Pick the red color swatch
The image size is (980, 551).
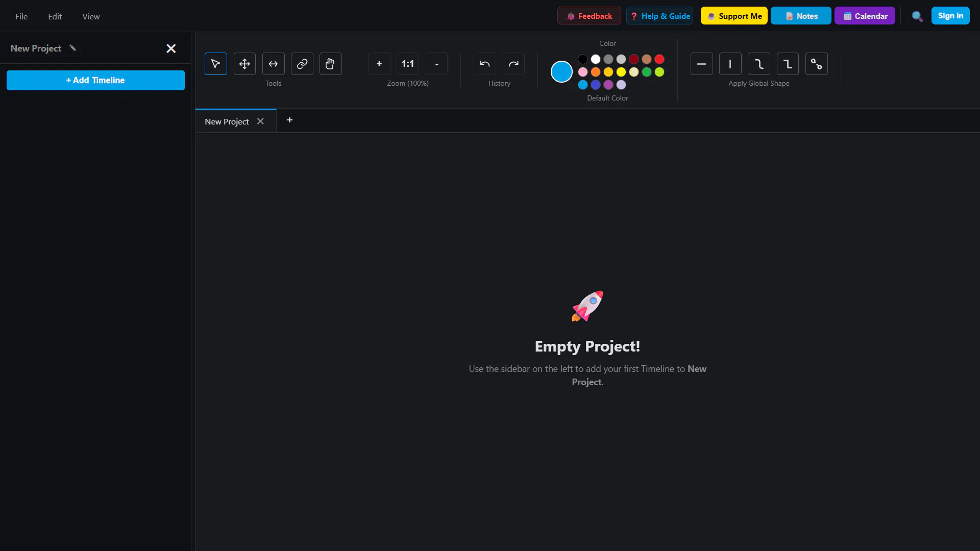click(x=659, y=59)
